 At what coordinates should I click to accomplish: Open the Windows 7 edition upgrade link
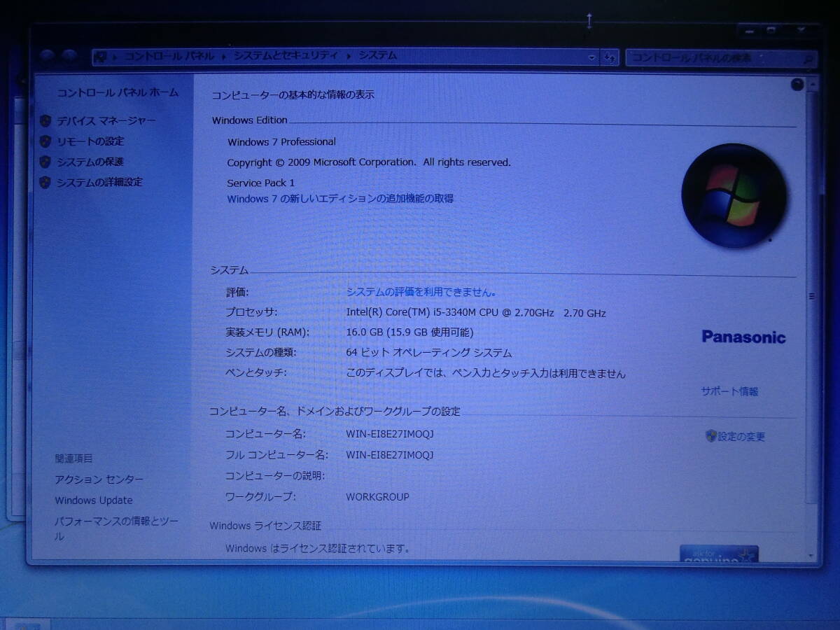[x=340, y=198]
